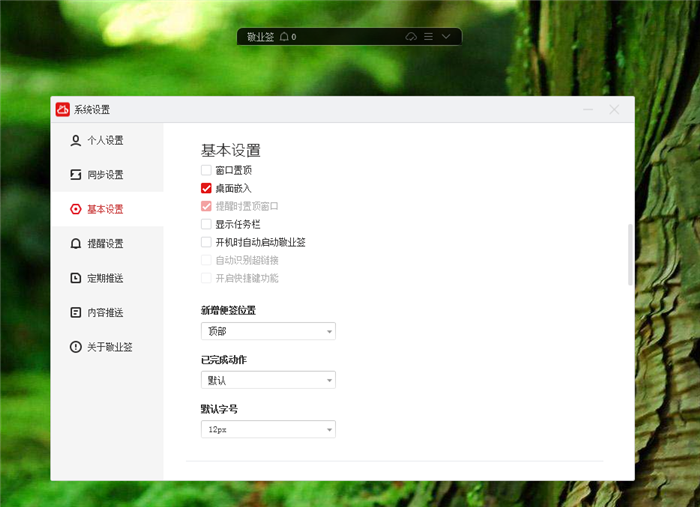The height and width of the screenshot is (507, 700).
Task: Uncheck the 桌面嵌入 checkbox
Action: pos(206,188)
